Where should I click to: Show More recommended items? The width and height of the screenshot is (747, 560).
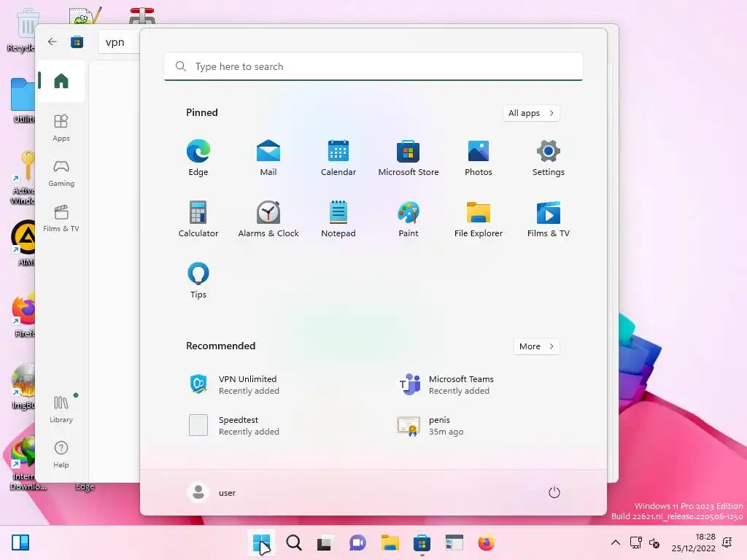point(536,346)
